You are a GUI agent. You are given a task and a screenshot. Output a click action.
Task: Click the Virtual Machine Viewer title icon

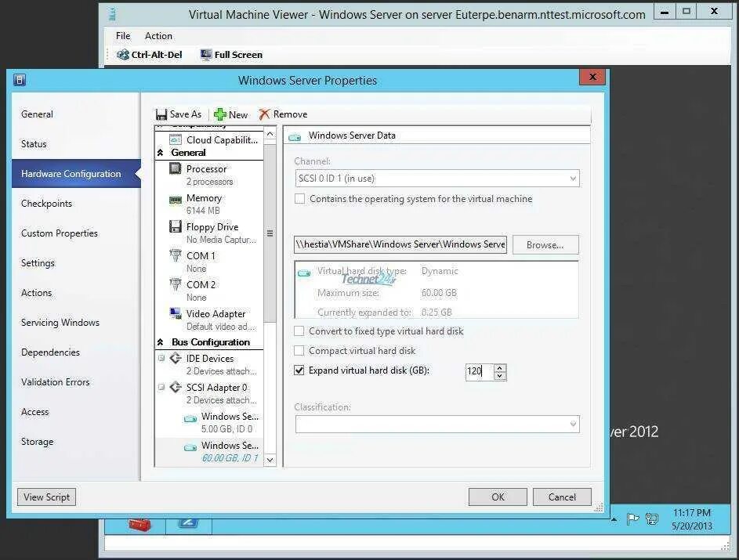coord(112,14)
